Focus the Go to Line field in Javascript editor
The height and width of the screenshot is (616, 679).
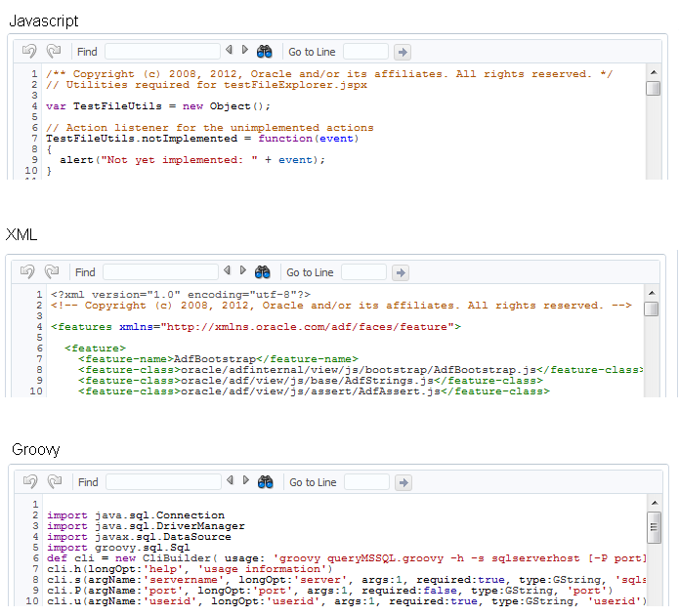coord(366,52)
